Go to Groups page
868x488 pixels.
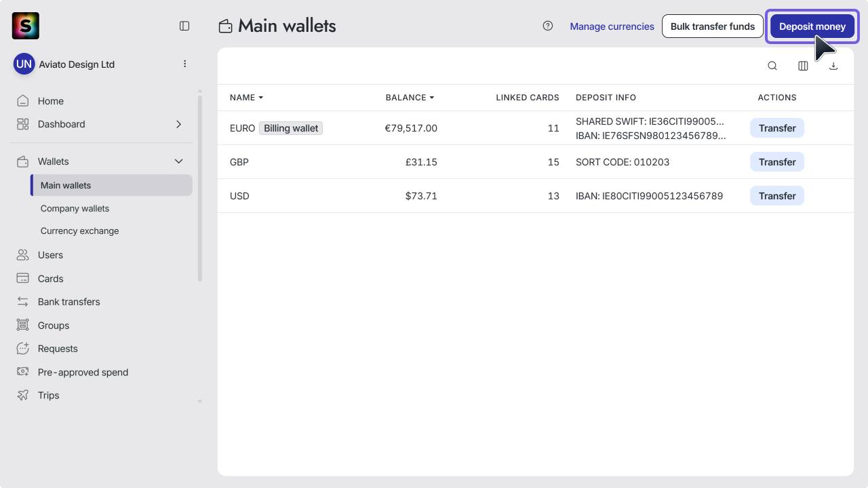coord(54,325)
